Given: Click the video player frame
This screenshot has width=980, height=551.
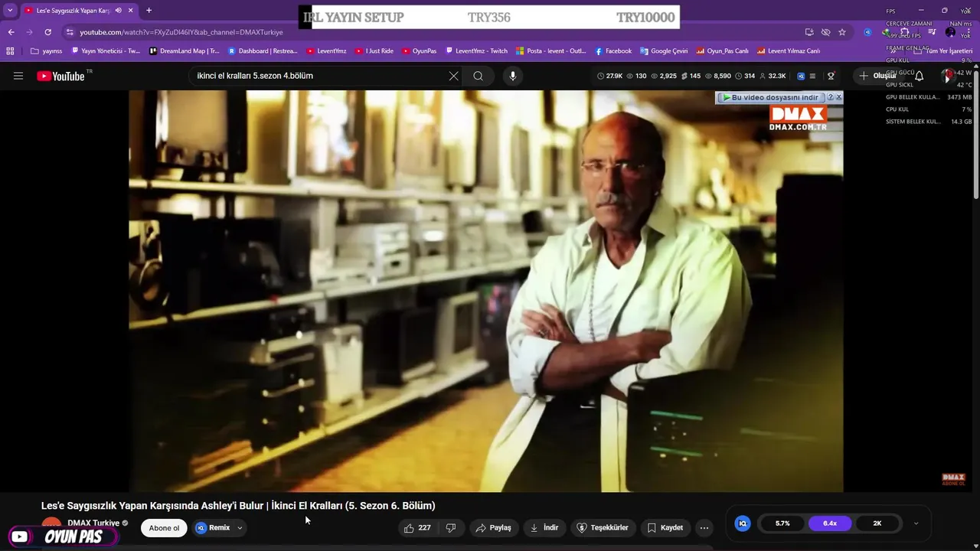Looking at the screenshot, I should [485, 291].
